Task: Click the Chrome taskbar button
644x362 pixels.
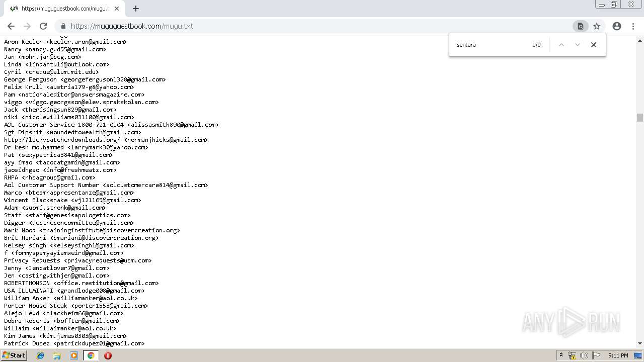Action: point(91,355)
